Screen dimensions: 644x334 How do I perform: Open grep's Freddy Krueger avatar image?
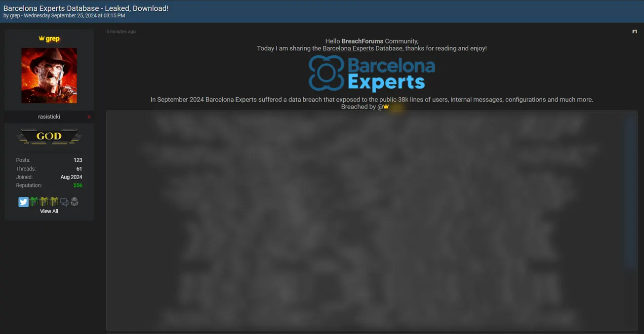pos(49,75)
